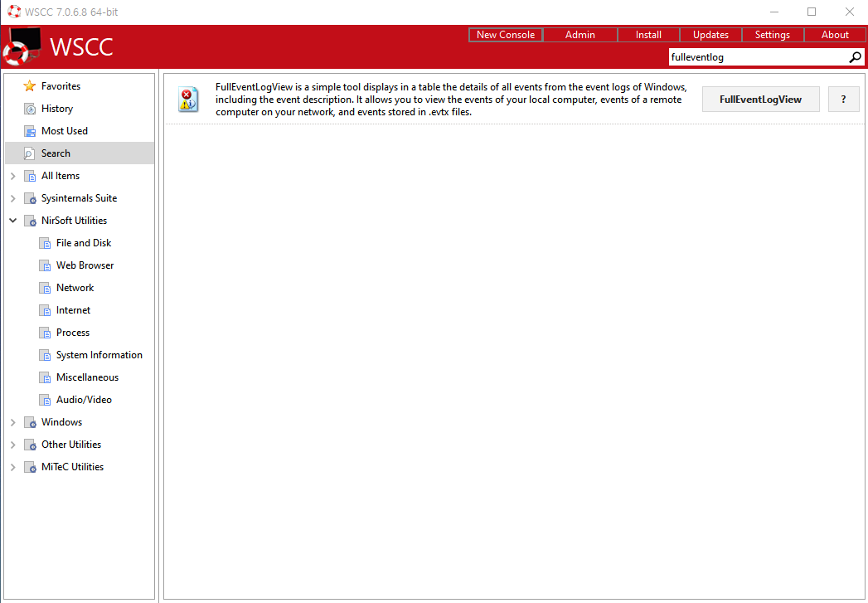868x603 pixels.
Task: Click the System Information page icon
Action: coord(45,355)
